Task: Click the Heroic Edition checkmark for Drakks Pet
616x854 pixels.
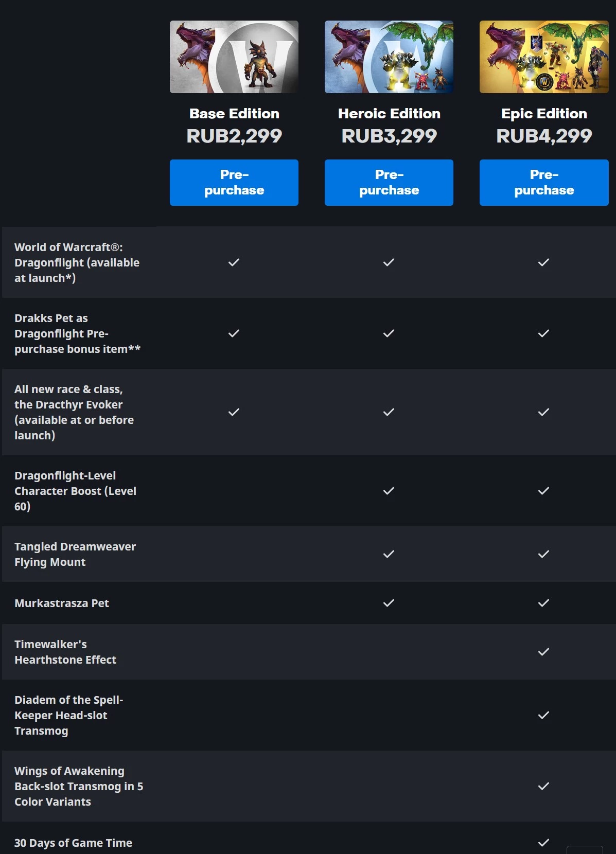Action: tap(389, 333)
